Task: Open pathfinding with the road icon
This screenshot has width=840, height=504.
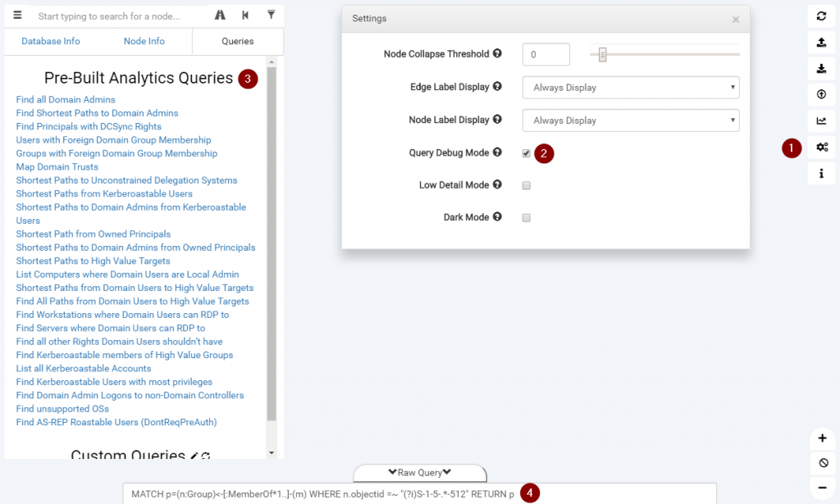Action: [x=220, y=15]
